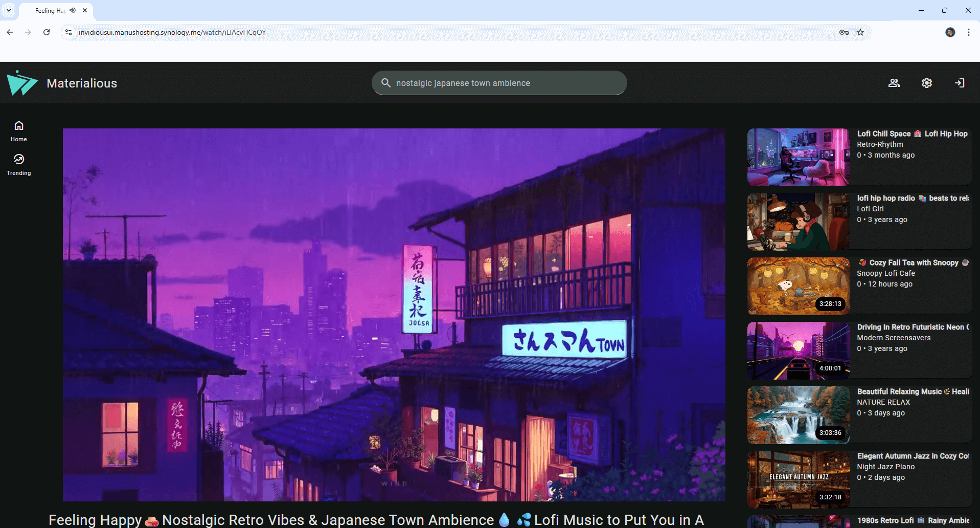Viewport: 980px width, 528px height.
Task: Select the Feeling Happy browser tab
Action: coord(49,10)
